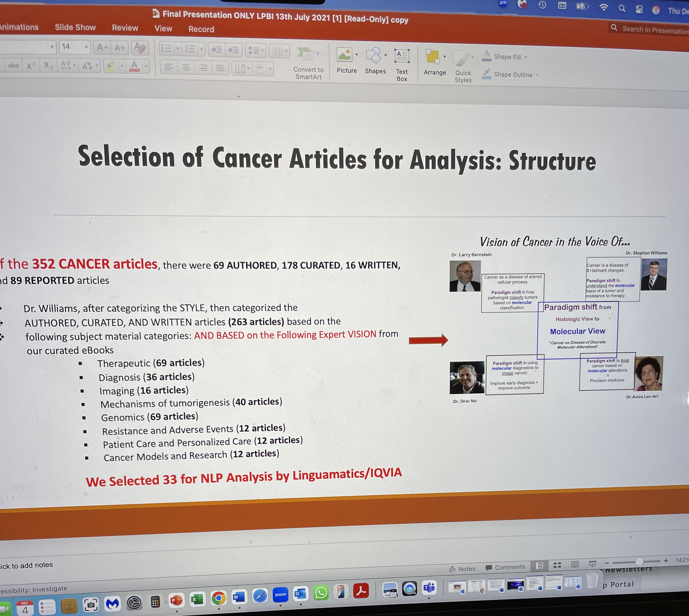689x616 pixels.
Task: Open the font size dropdown showing 14
Action: point(86,47)
